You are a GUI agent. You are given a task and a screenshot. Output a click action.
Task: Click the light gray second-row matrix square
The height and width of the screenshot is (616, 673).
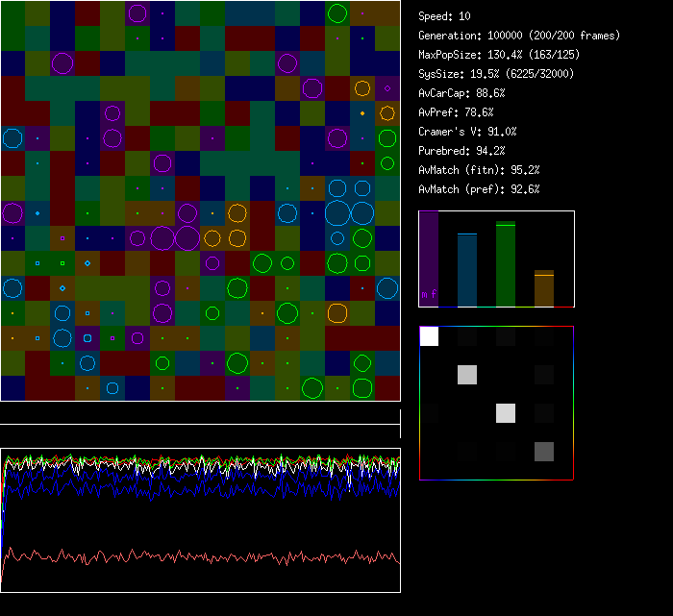(467, 375)
